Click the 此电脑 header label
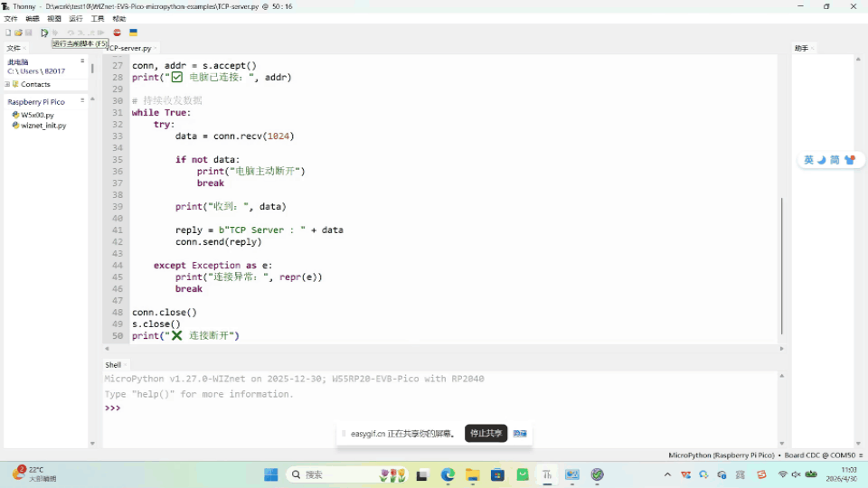This screenshot has width=868, height=488. (18, 62)
